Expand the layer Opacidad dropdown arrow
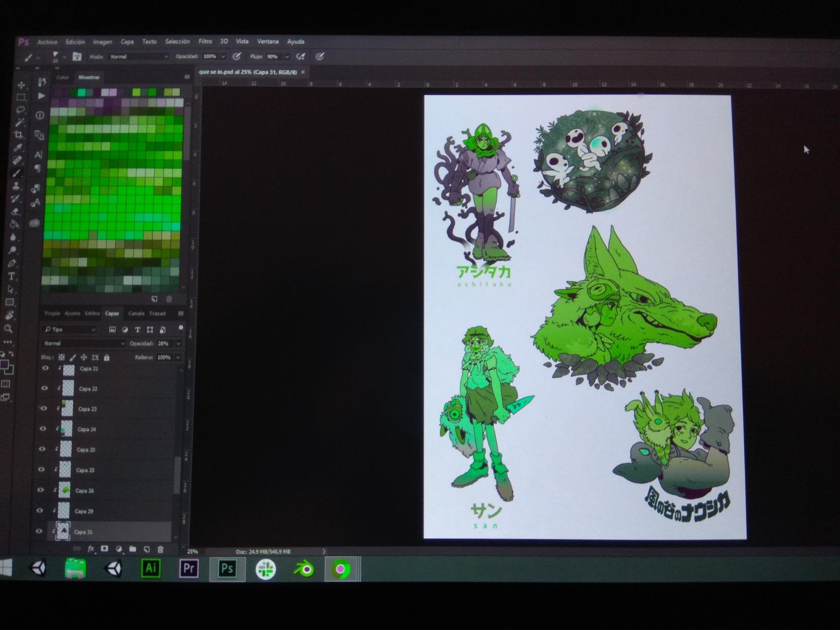 coord(179,343)
